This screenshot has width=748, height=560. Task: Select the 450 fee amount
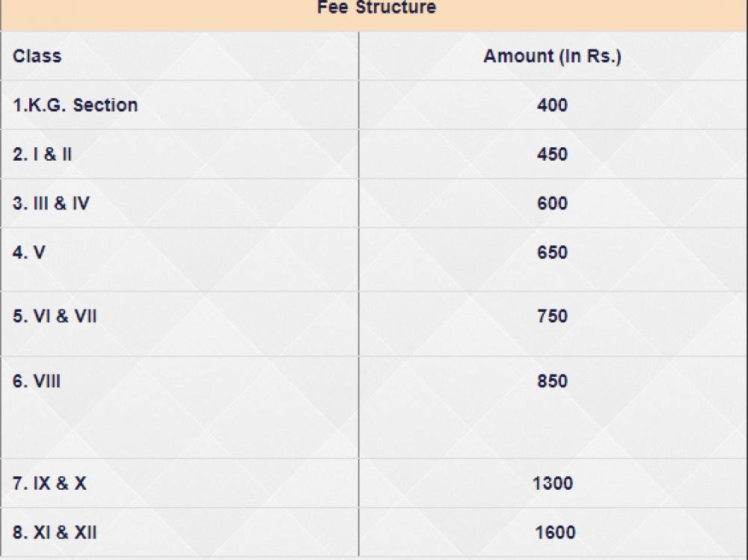pyautogui.click(x=552, y=155)
